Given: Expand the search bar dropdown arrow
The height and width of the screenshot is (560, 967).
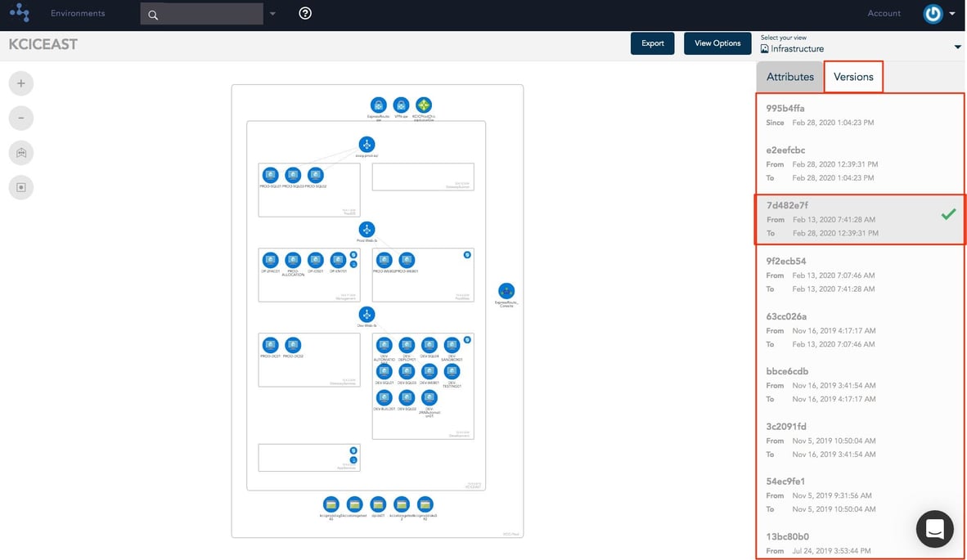Looking at the screenshot, I should tap(272, 13).
